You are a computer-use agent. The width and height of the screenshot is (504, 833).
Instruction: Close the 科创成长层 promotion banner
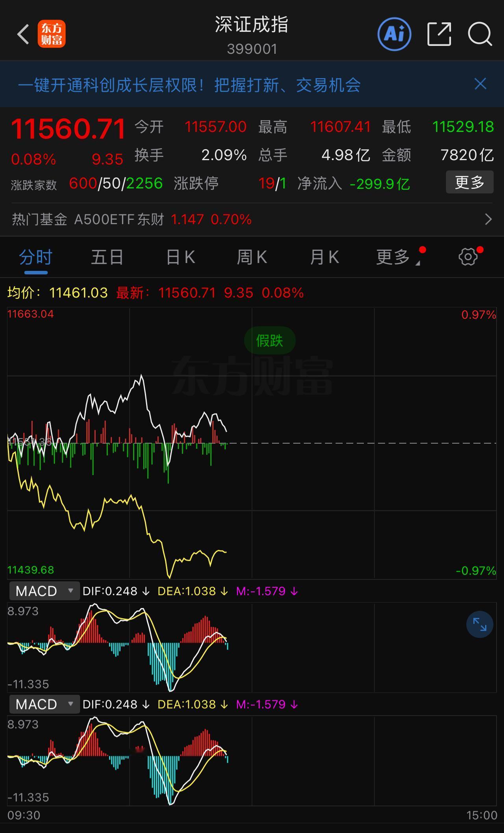coord(480,84)
